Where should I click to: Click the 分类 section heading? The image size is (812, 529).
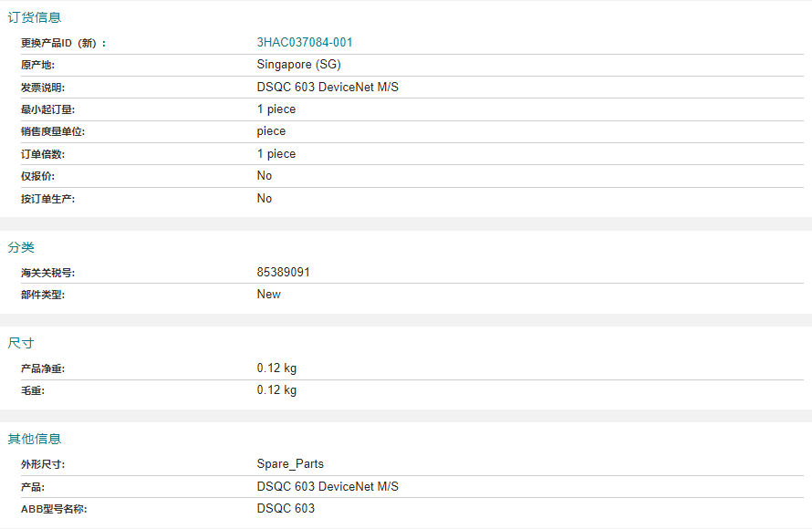point(21,247)
